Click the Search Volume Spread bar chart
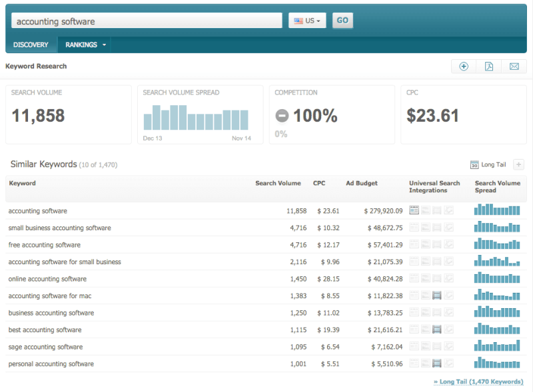533x392 pixels. point(196,118)
